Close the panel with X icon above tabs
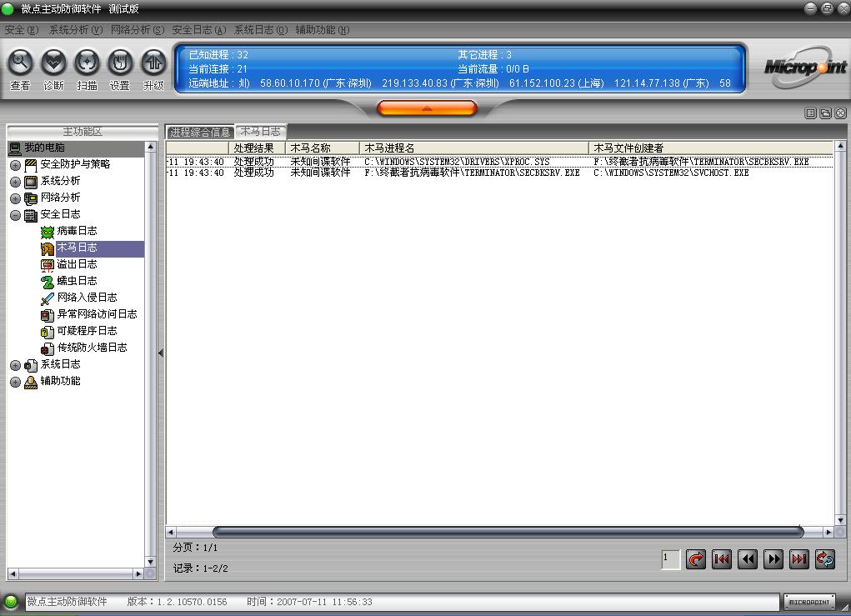The image size is (851, 616). [840, 113]
